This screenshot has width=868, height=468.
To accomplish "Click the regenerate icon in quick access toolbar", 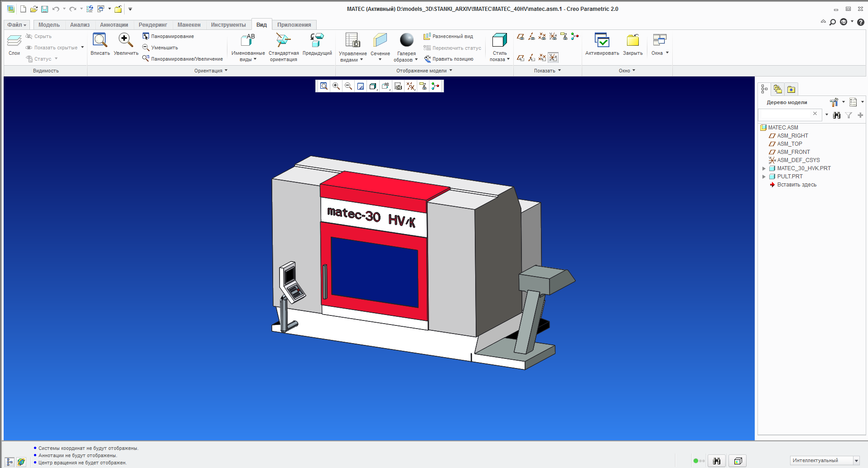I will tap(90, 9).
